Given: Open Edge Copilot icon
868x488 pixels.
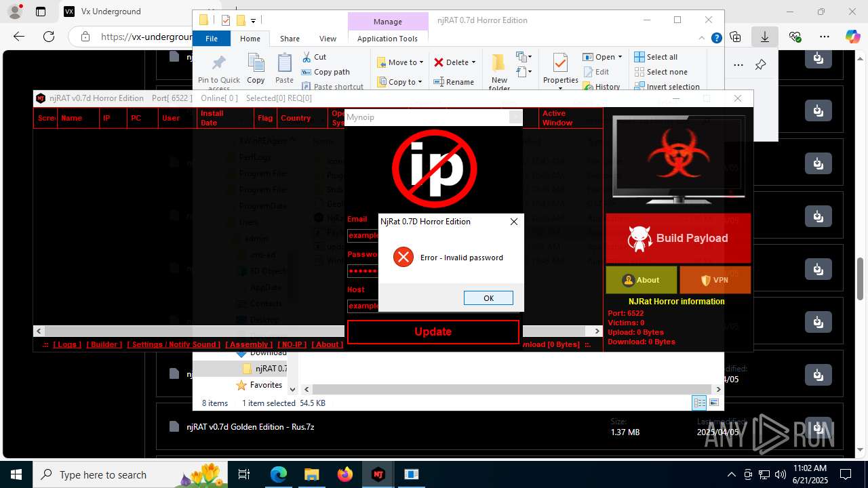Looking at the screenshot, I should [x=852, y=37].
